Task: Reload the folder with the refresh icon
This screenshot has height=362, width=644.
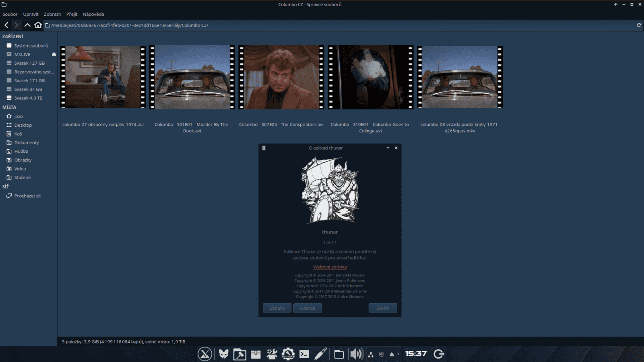Action: pyautogui.click(x=639, y=25)
